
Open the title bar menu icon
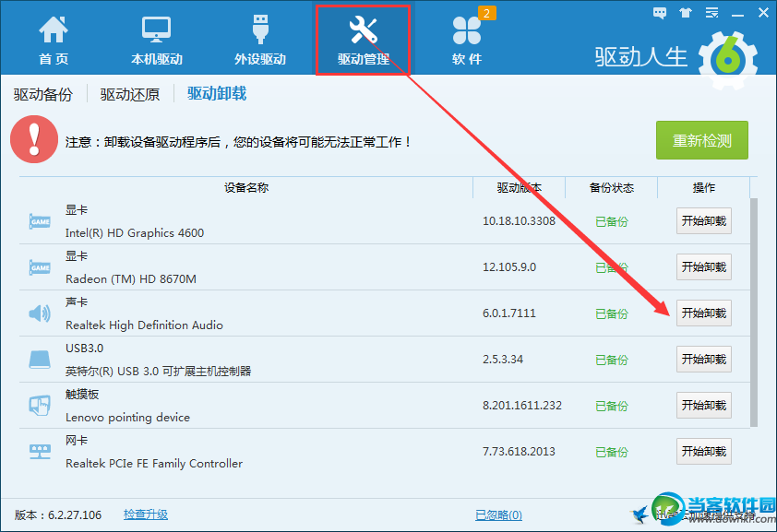[x=712, y=13]
